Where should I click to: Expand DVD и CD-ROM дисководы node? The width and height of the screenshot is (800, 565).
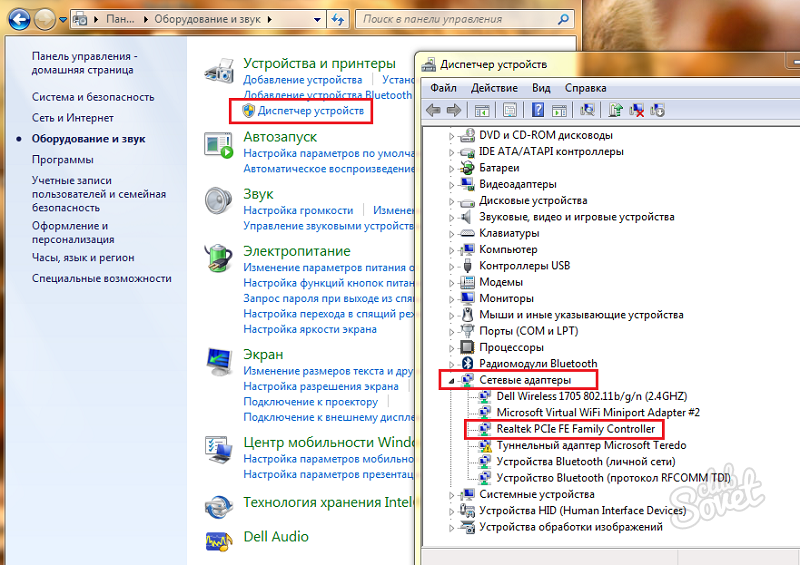coord(451,136)
